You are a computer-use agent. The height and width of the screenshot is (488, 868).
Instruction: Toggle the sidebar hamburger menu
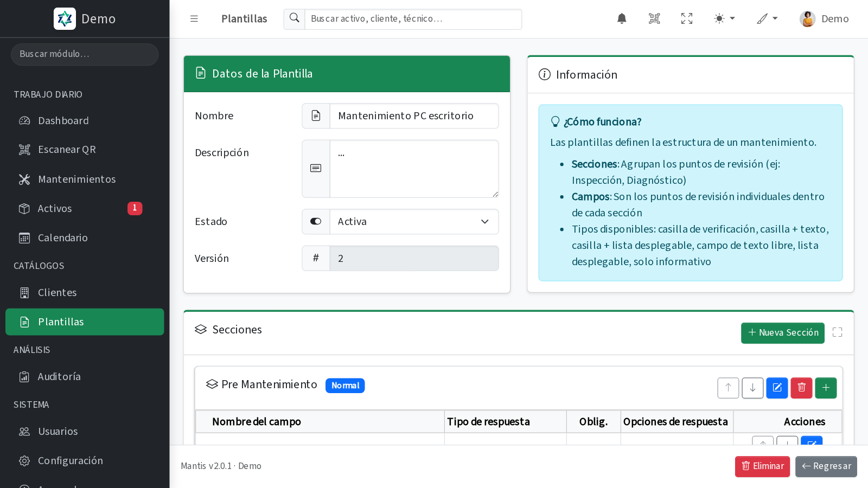[194, 19]
